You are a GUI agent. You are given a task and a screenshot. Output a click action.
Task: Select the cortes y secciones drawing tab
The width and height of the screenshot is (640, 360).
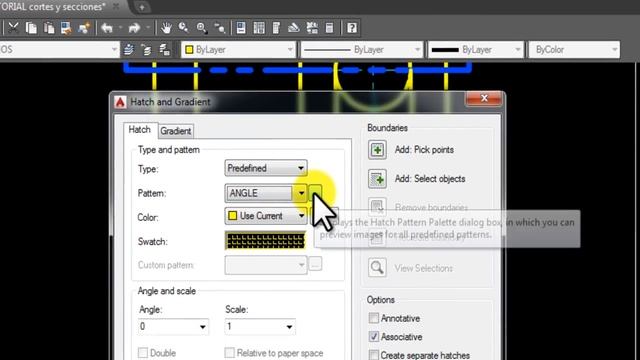click(x=53, y=7)
